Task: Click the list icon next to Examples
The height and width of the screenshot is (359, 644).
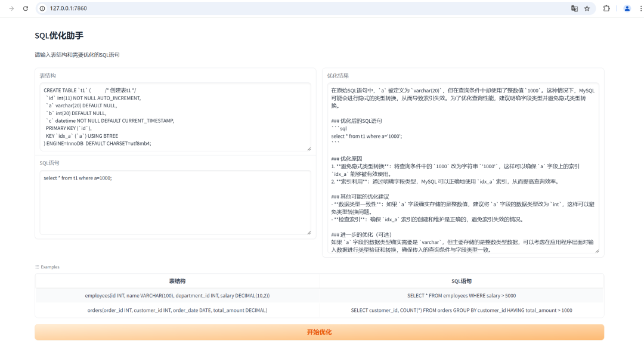Action: pos(38,267)
